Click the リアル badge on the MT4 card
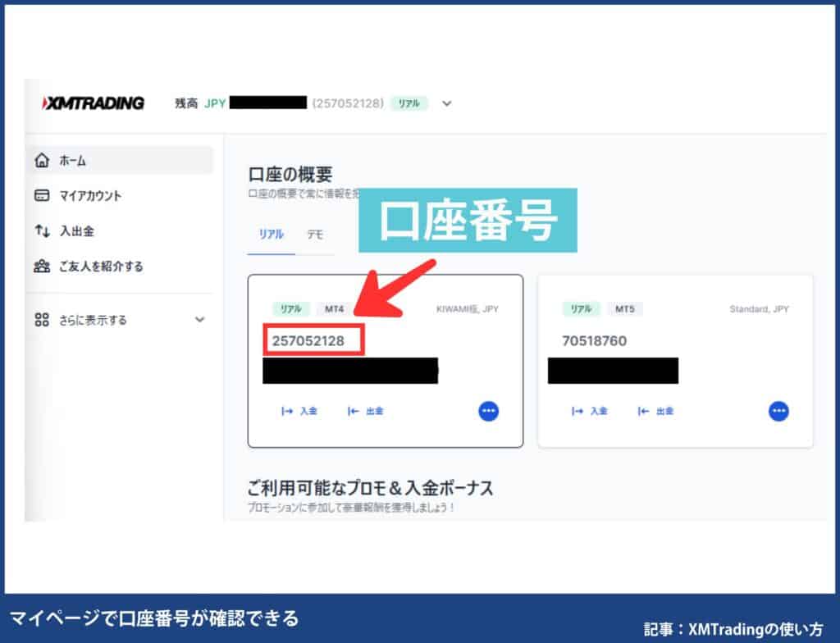The image size is (840, 643). pyautogui.click(x=291, y=309)
